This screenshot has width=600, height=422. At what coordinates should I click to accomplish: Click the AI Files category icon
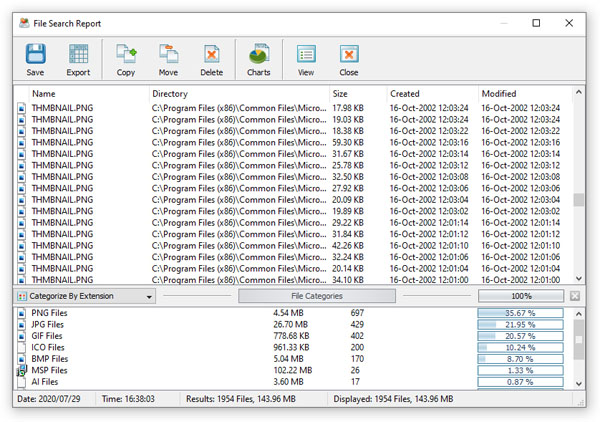(x=22, y=382)
